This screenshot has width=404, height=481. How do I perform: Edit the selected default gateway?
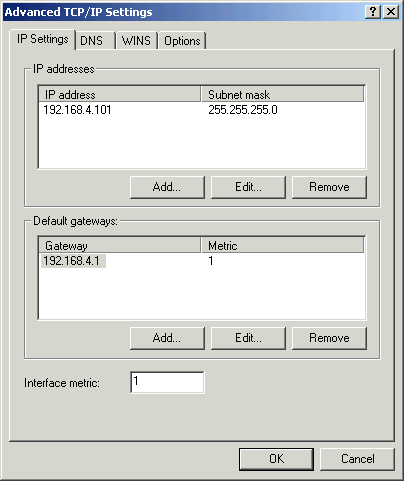click(x=248, y=338)
